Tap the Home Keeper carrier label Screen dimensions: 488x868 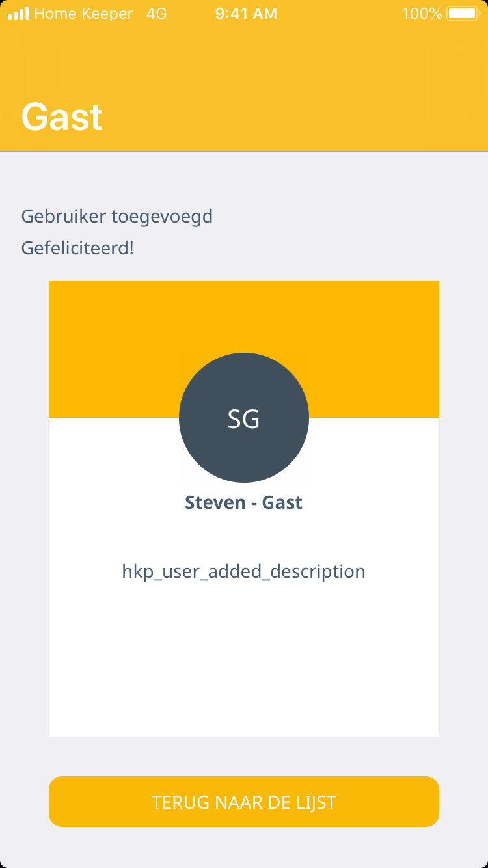83,14
